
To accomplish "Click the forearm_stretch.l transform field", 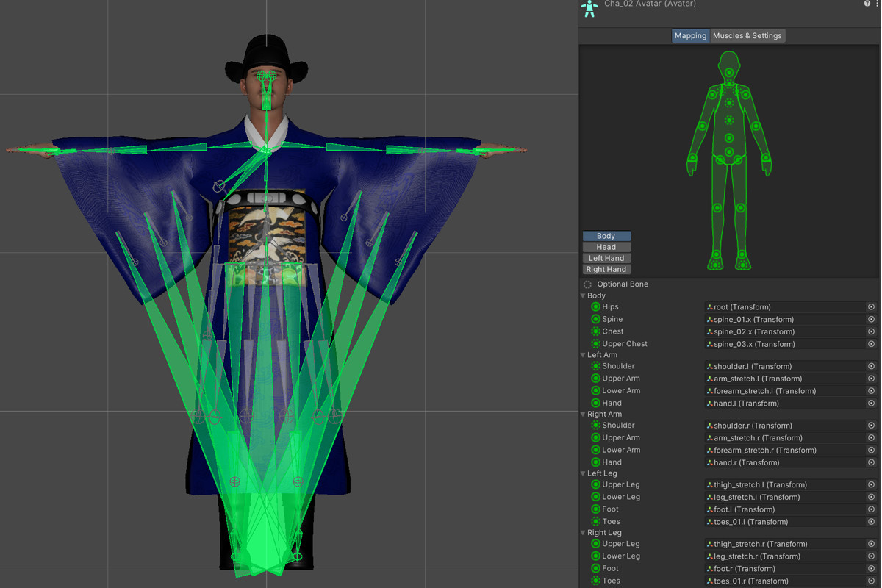I will pyautogui.click(x=784, y=391).
